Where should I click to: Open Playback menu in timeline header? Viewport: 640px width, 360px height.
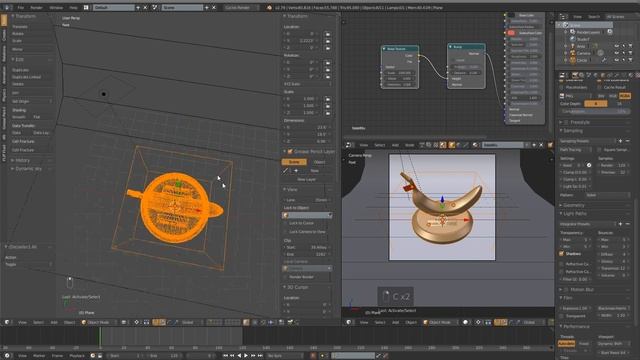coord(77,356)
